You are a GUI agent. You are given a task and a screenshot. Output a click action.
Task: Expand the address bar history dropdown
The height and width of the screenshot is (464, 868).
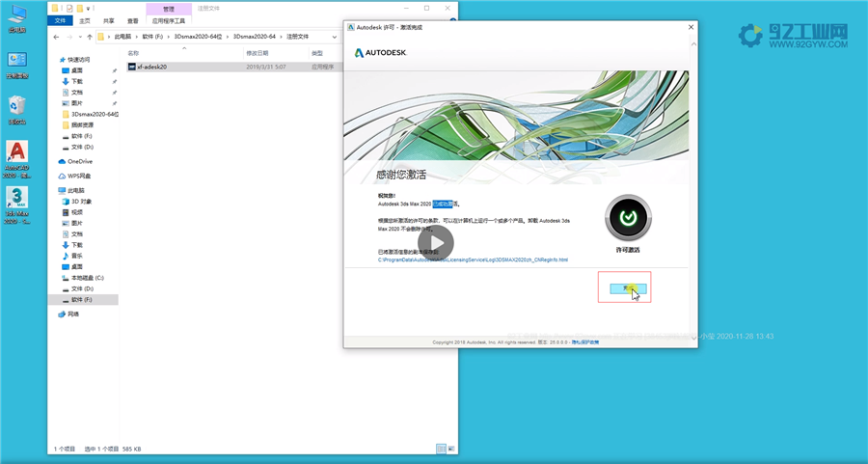334,37
